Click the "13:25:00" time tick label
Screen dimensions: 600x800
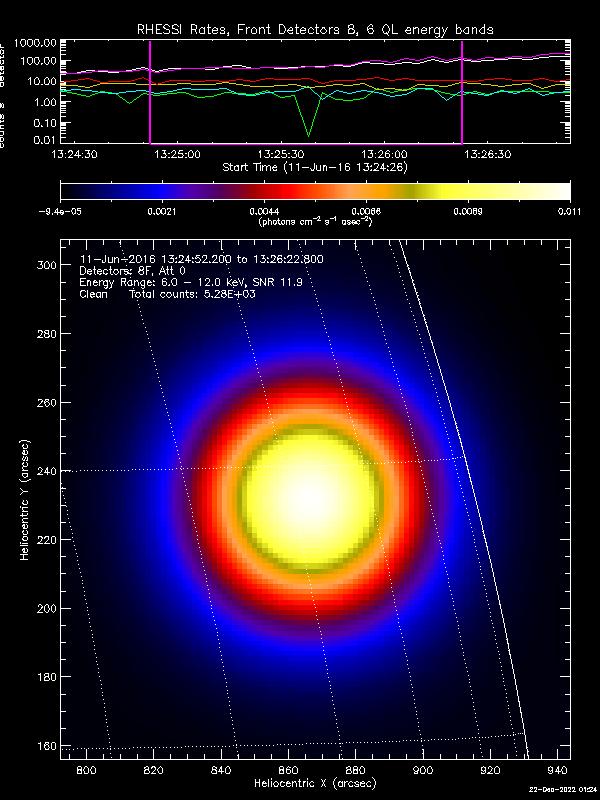tap(177, 154)
